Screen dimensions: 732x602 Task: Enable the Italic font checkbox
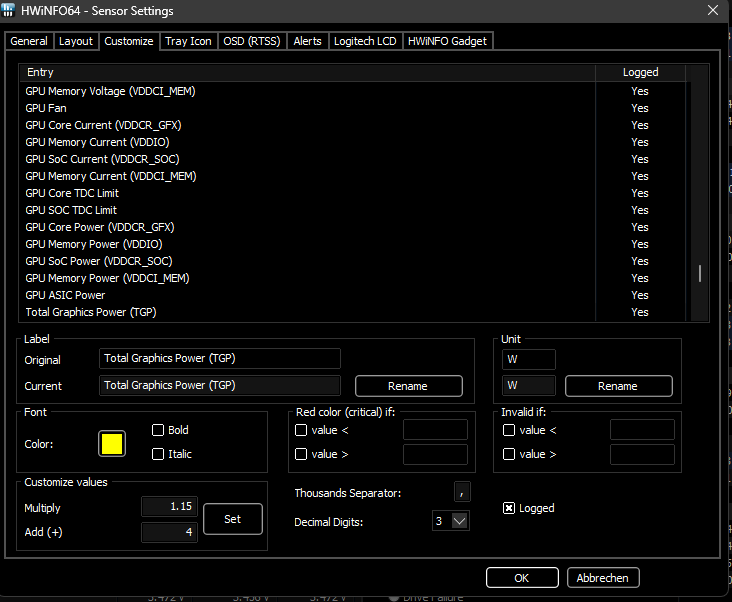pos(158,454)
